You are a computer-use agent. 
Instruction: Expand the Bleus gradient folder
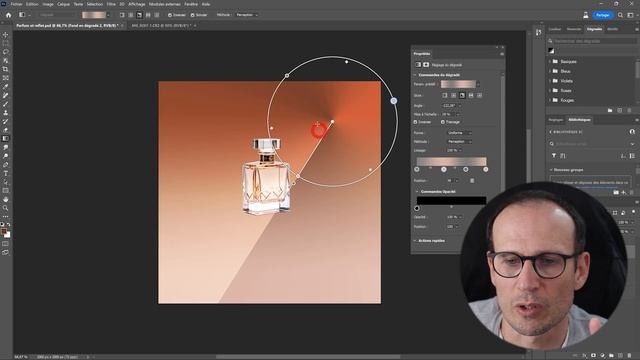(550, 71)
